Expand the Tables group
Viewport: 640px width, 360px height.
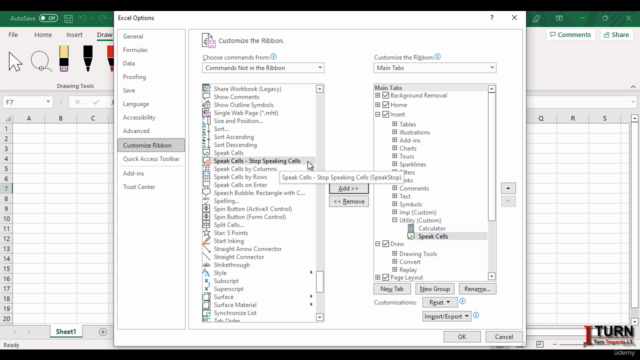395,124
